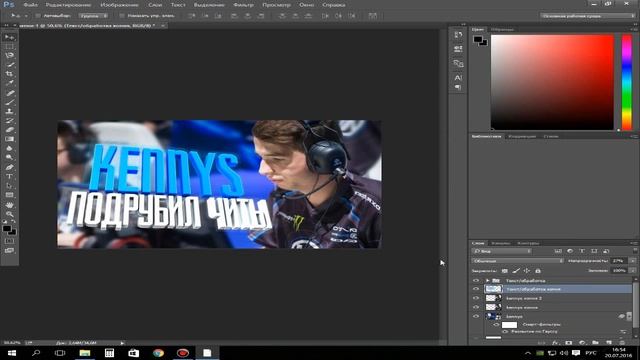Switch to the Swatches tab

tap(502, 29)
